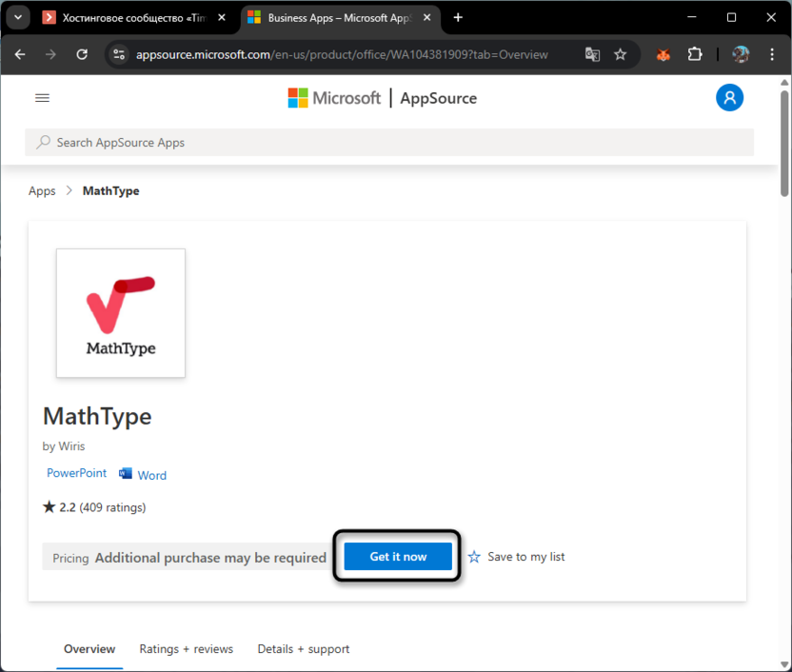The image size is (792, 672).
Task: Open a new browser tab
Action: click(458, 18)
